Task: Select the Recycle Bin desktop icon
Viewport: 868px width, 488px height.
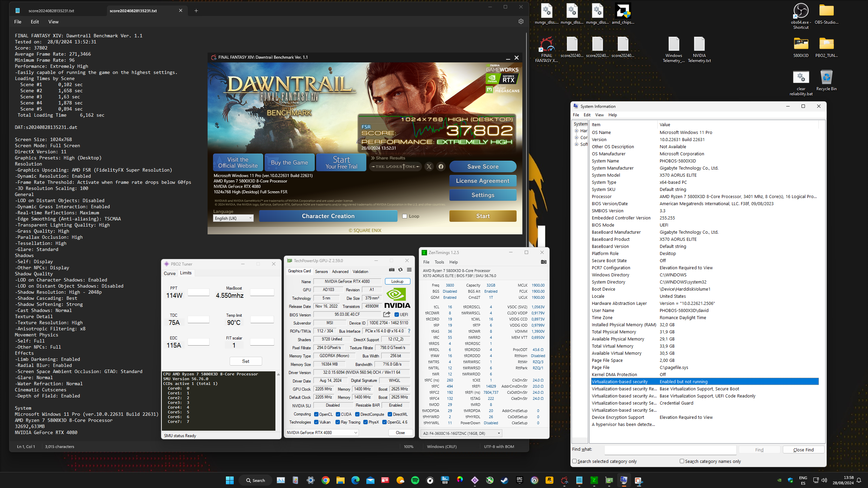Action: point(826,81)
